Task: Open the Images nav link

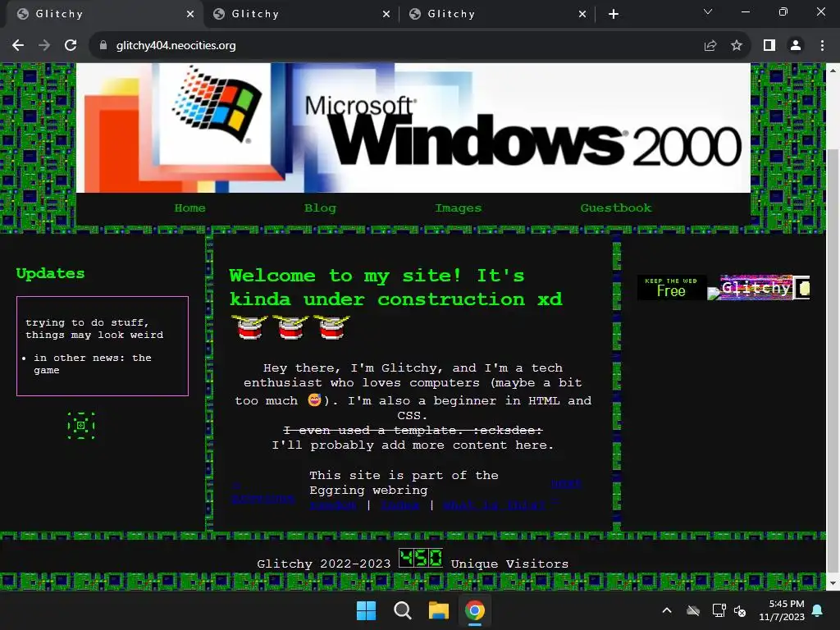Action: click(458, 208)
